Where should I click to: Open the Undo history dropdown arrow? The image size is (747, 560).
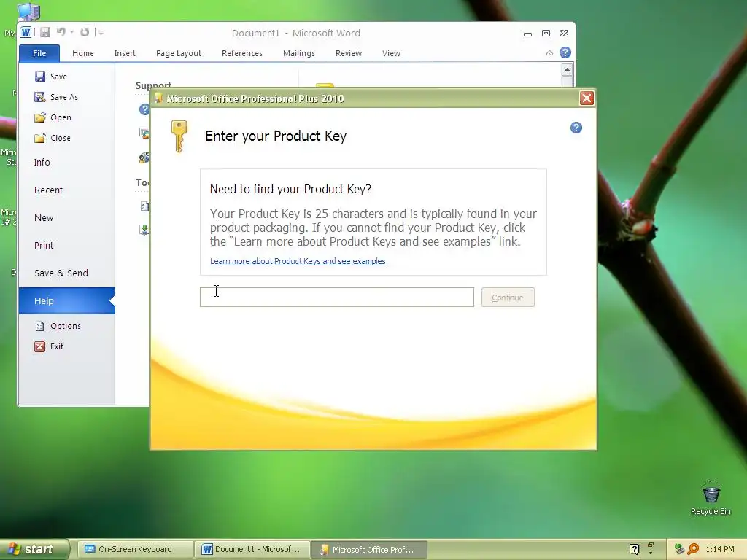(x=72, y=32)
